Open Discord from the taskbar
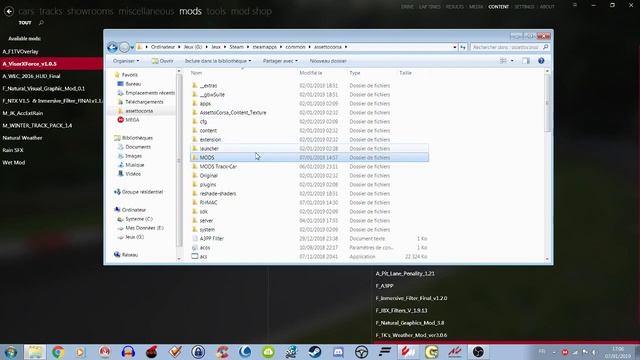Screen dimensions: 640x360 338,352
